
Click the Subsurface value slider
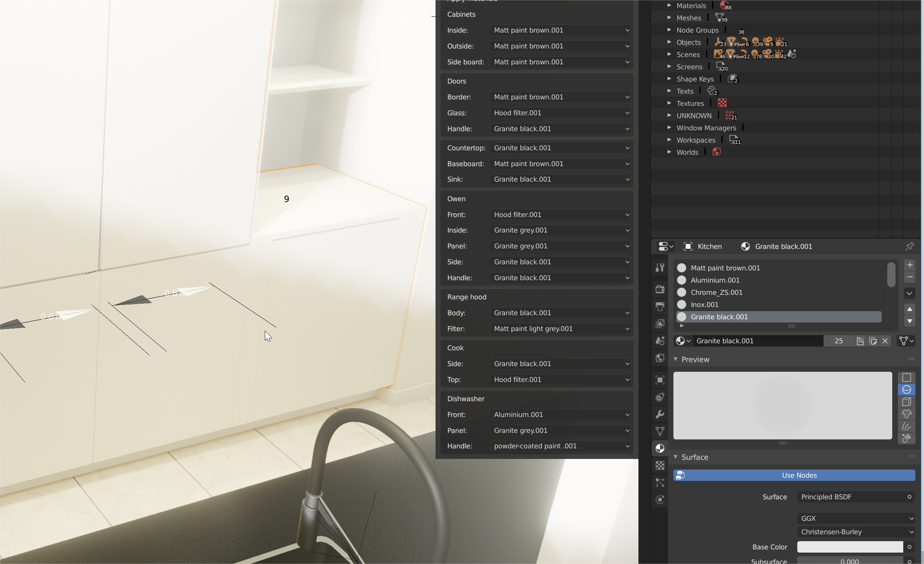(x=850, y=560)
